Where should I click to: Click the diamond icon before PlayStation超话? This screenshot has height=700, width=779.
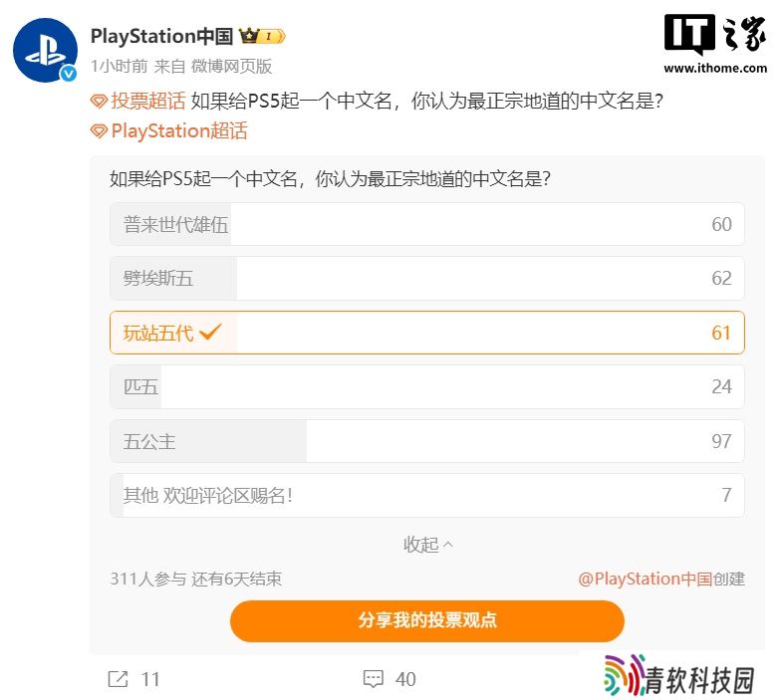pos(99,131)
